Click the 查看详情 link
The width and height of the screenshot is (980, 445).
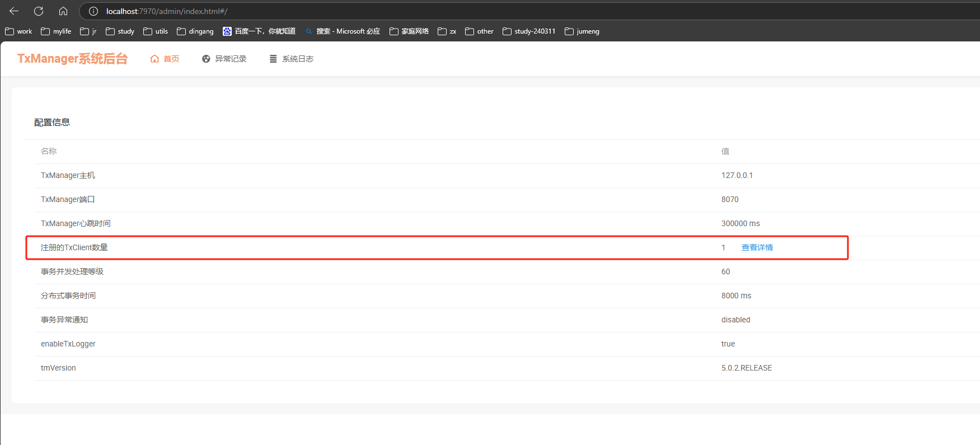pyautogui.click(x=757, y=247)
